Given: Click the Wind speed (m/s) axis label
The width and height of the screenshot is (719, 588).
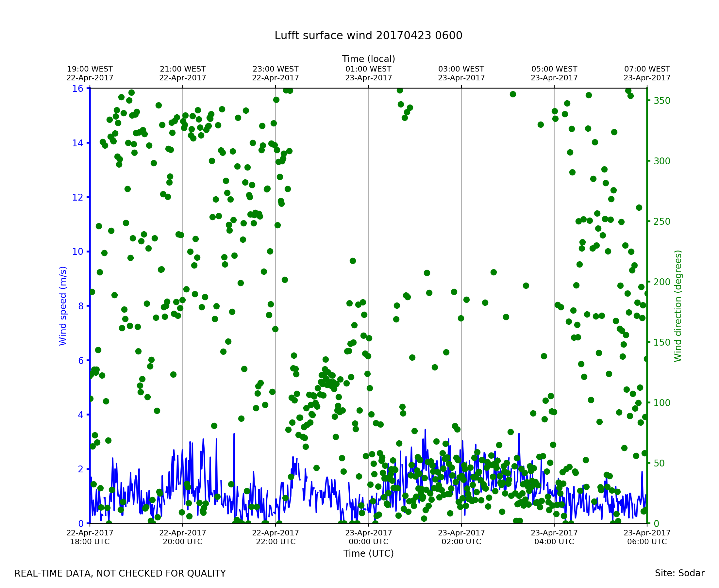Looking at the screenshot, I should click(63, 306).
